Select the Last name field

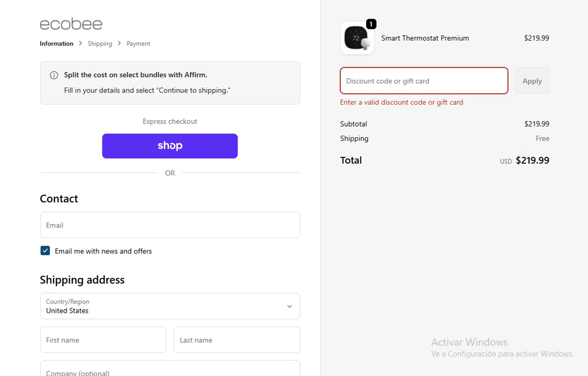pyautogui.click(x=237, y=340)
